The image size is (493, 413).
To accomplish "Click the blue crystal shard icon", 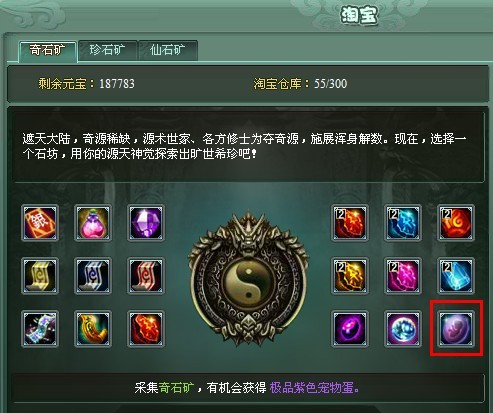I will point(456,276).
